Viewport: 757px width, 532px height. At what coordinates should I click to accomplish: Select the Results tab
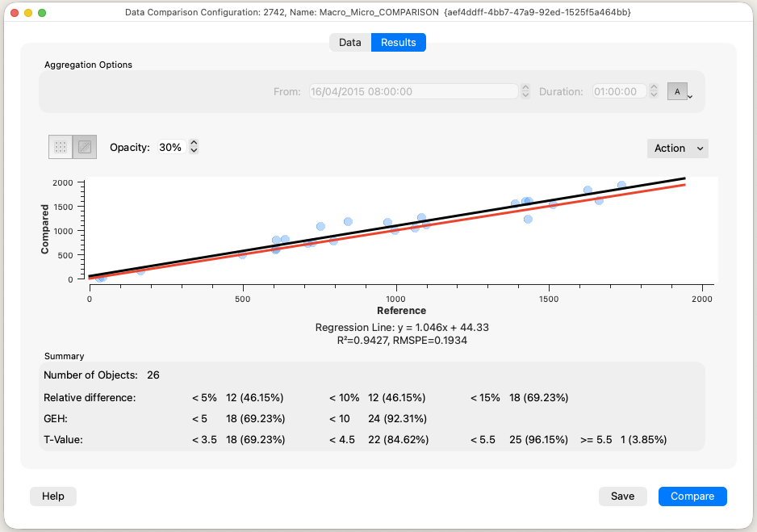399,43
